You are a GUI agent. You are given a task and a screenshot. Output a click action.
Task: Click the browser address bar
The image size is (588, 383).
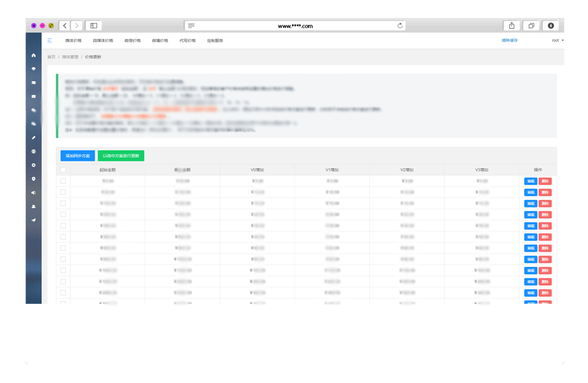coord(295,26)
